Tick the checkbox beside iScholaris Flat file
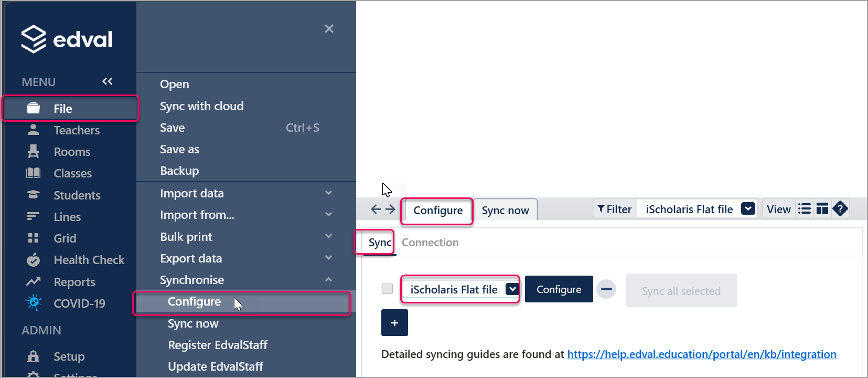 point(387,289)
